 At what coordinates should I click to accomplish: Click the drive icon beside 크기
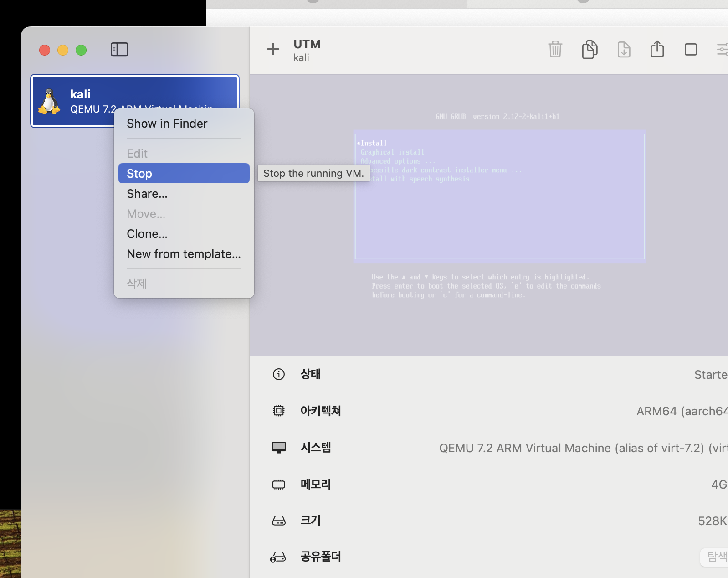tap(278, 521)
